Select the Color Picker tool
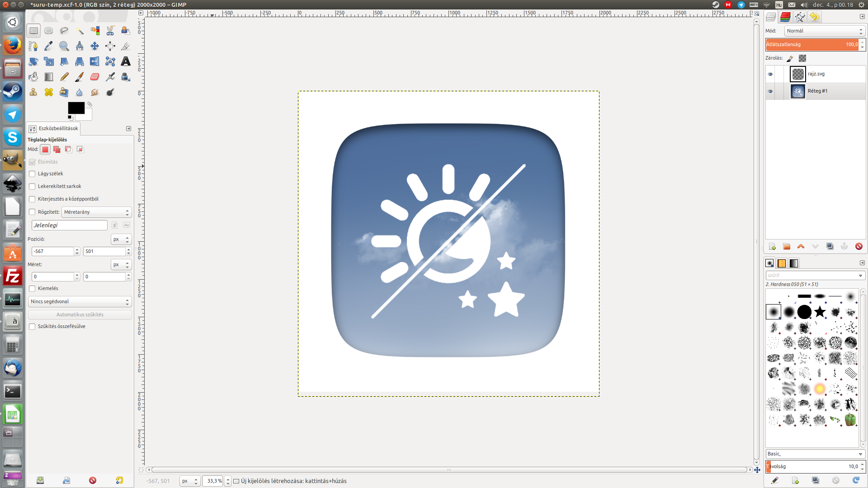Image resolution: width=868 pixels, height=488 pixels. coord(49,46)
